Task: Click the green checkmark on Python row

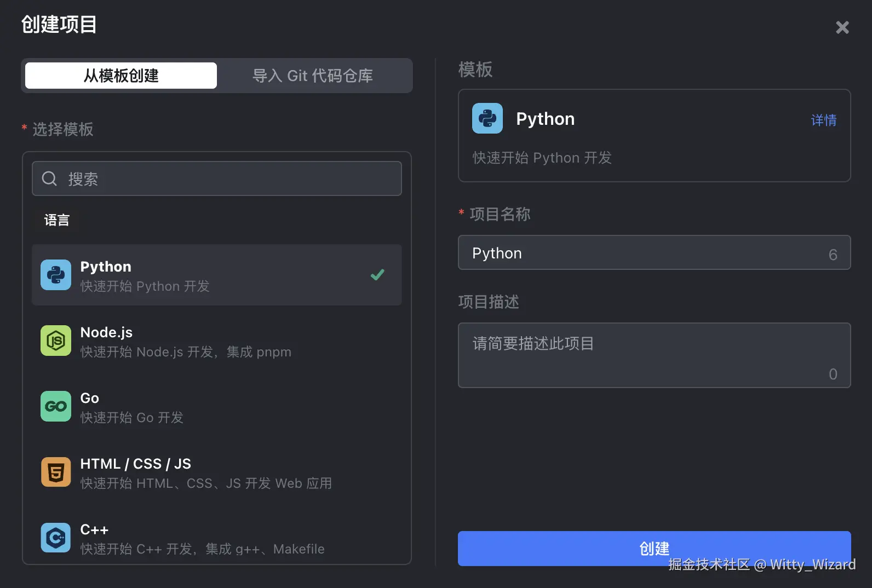Action: (x=377, y=275)
